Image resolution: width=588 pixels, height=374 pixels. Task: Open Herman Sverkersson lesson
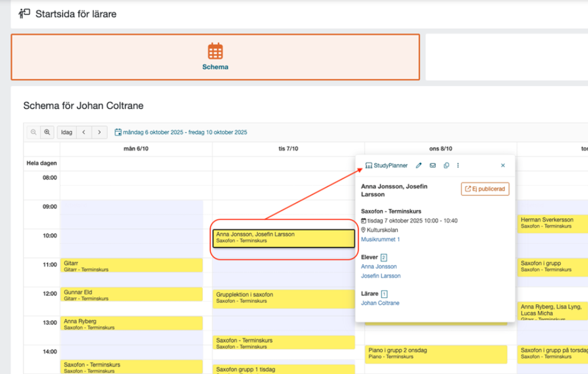pyautogui.click(x=552, y=224)
